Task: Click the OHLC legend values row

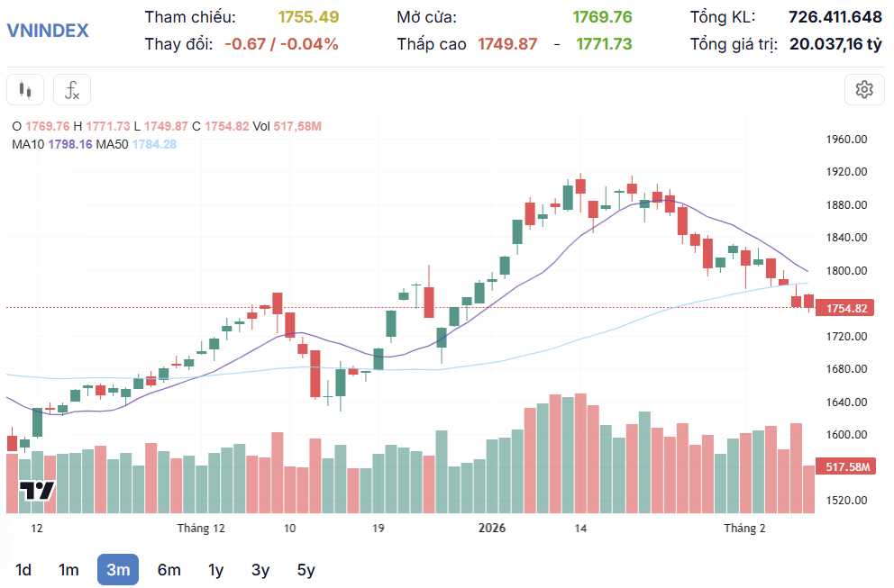Action: pyautogui.click(x=167, y=126)
